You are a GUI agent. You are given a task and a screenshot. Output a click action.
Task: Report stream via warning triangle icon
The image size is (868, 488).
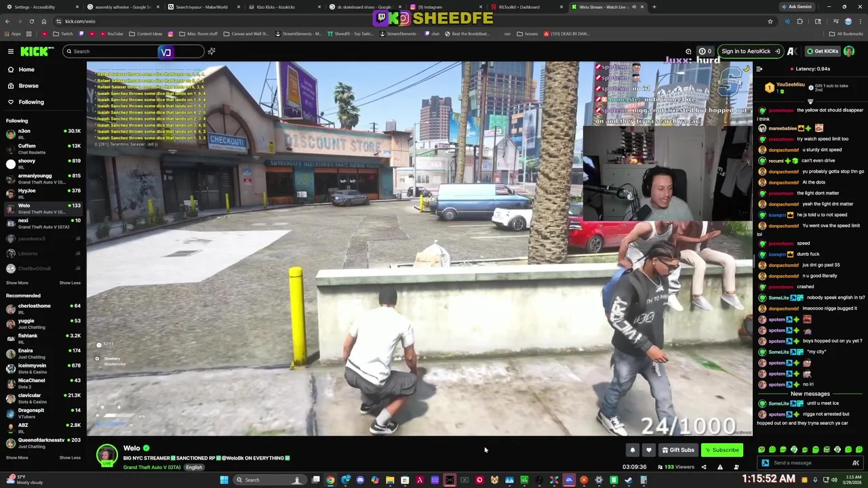720,467
